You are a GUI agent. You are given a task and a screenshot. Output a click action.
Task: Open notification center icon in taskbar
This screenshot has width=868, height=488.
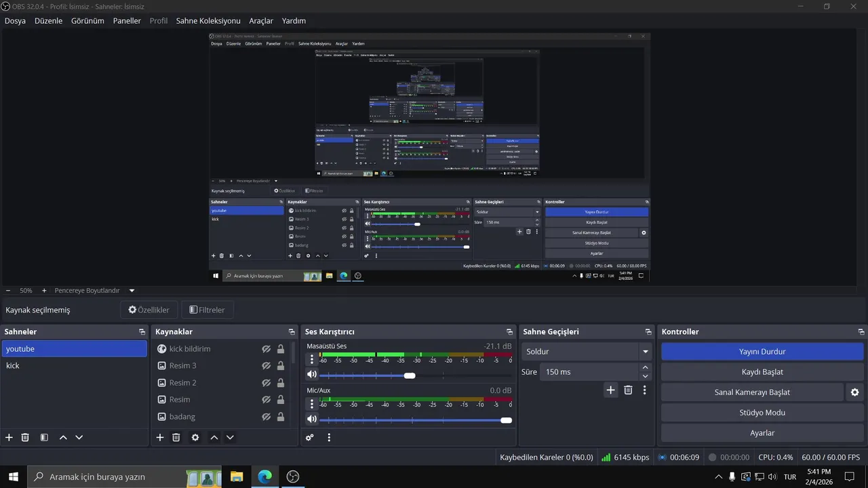(849, 476)
